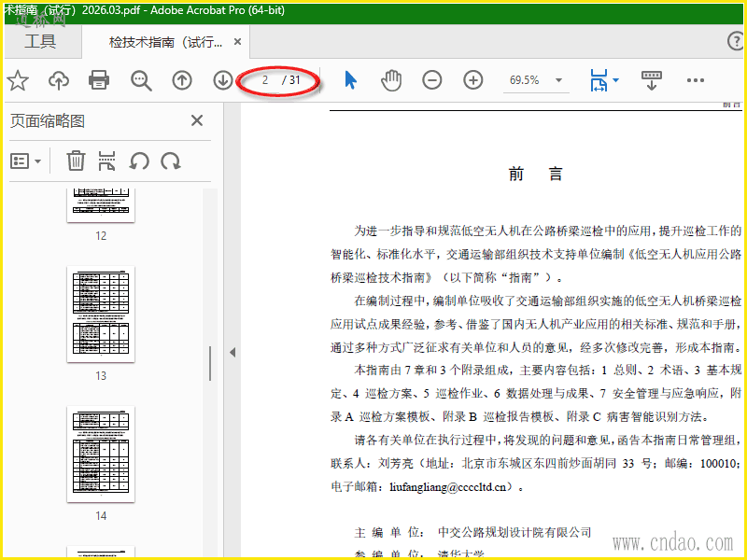Rotate pages counterclockwise
The width and height of the screenshot is (747, 560).
pos(139,161)
